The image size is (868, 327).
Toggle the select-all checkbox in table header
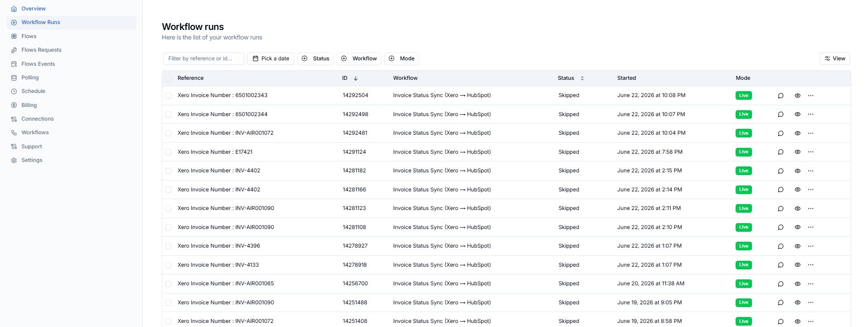[x=169, y=78]
